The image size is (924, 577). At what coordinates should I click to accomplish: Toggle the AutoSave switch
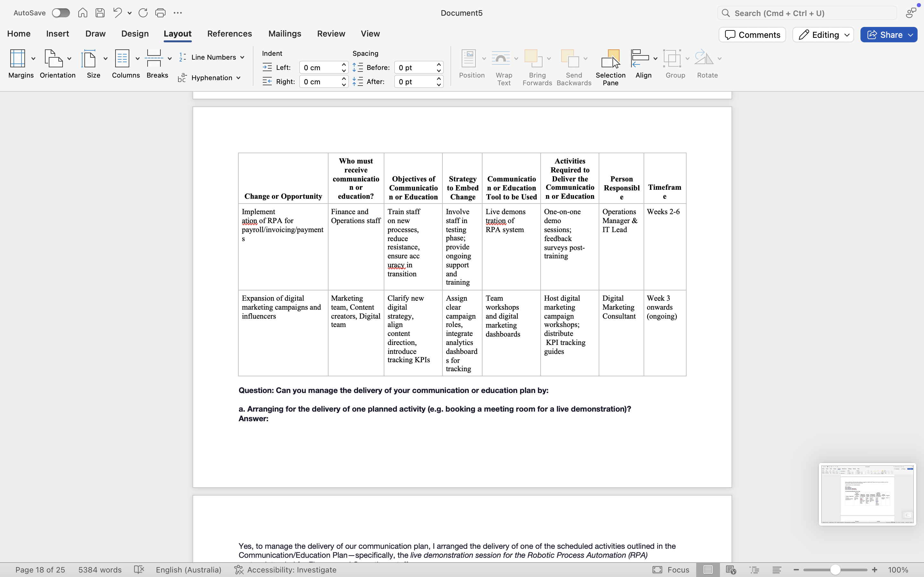click(x=61, y=13)
